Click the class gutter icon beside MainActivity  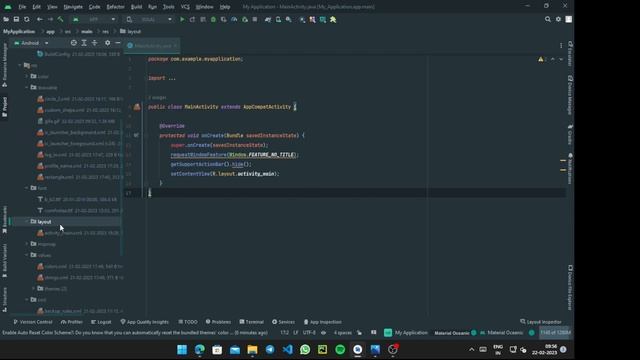click(x=137, y=107)
